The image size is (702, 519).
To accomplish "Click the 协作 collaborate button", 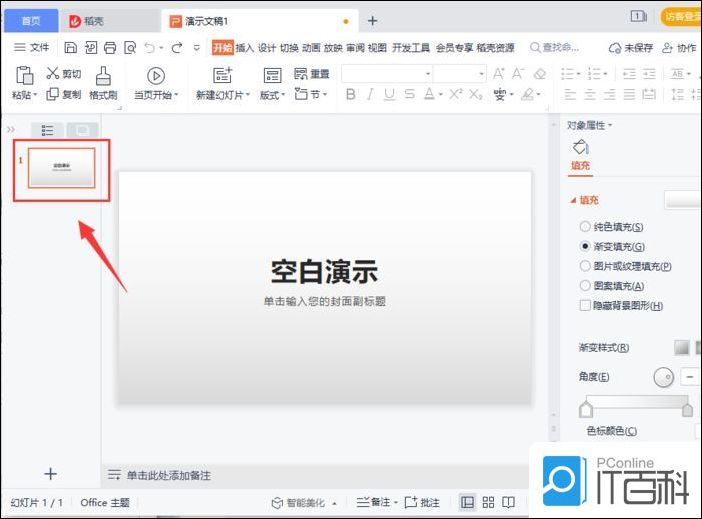I will coord(679,47).
